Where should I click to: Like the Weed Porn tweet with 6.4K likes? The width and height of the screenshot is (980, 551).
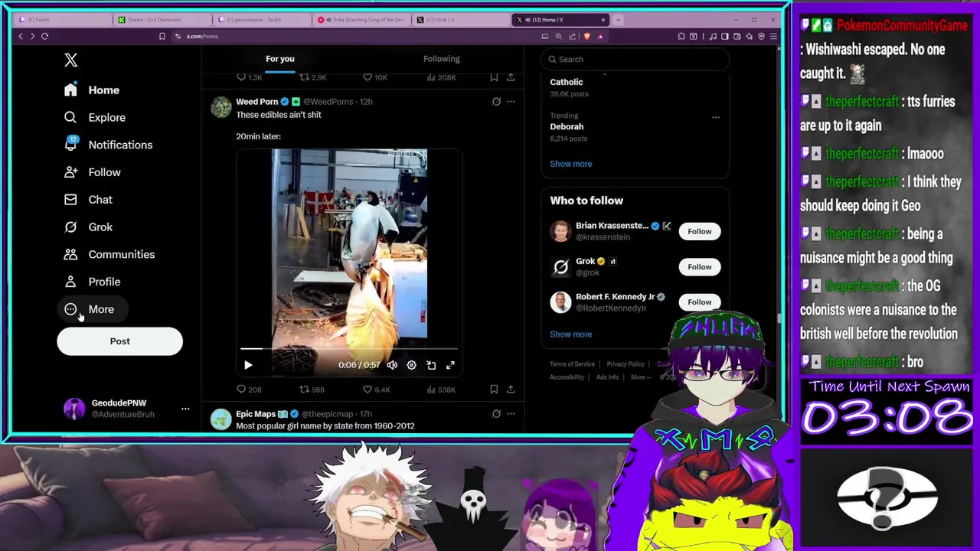point(376,390)
